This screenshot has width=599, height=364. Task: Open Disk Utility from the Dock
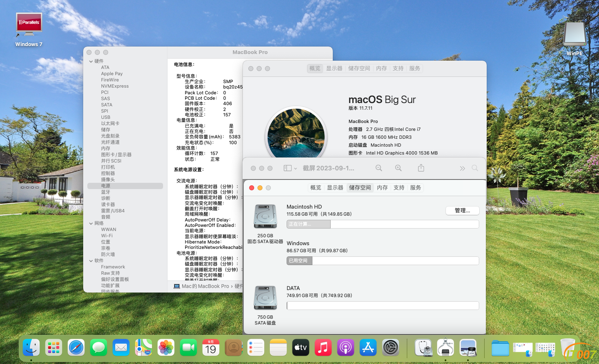pos(423,347)
